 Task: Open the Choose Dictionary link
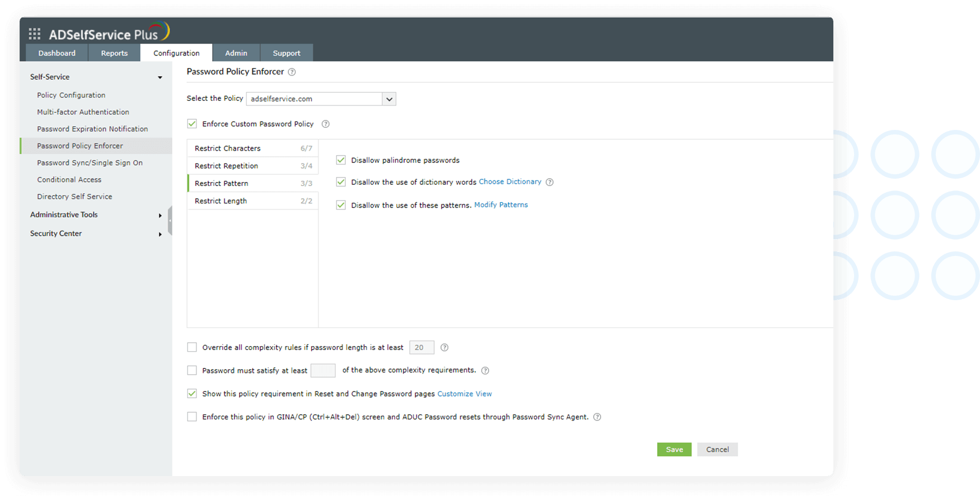pos(510,181)
